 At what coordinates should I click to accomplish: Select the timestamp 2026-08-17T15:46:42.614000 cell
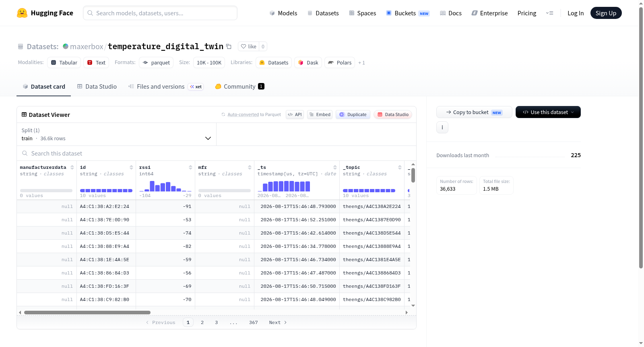tap(297, 233)
